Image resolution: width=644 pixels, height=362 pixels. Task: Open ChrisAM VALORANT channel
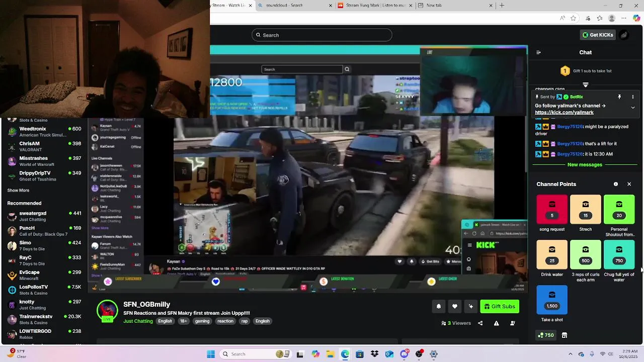click(x=44, y=146)
